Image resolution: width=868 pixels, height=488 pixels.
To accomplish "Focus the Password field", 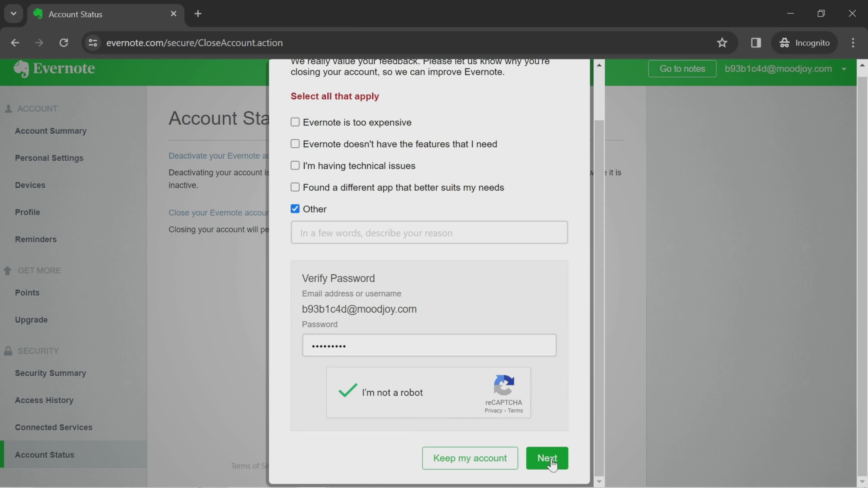I will [x=429, y=345].
